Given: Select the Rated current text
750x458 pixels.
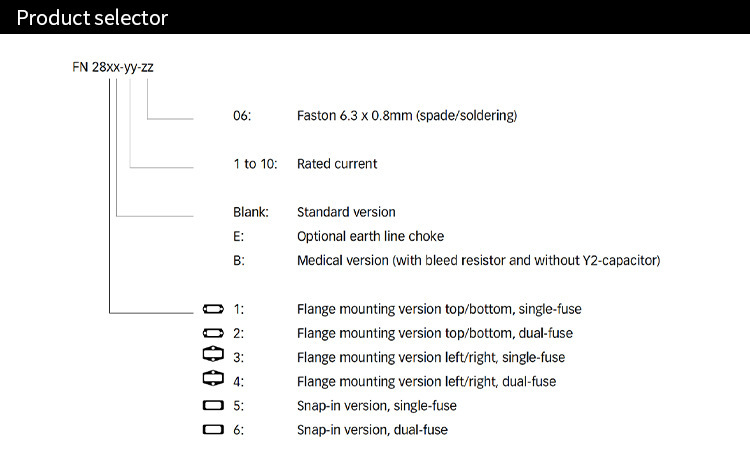Looking at the screenshot, I should pos(337,164).
